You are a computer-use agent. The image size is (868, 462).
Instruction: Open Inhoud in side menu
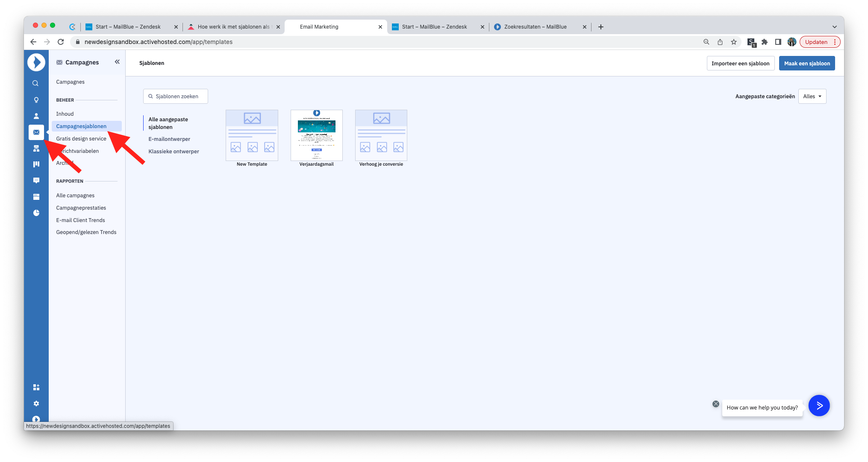(65, 114)
